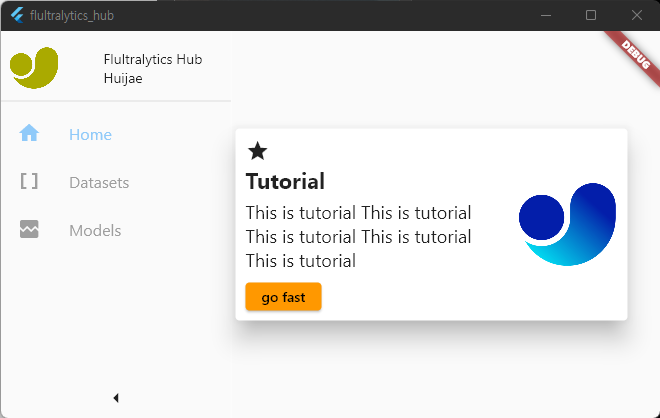This screenshot has height=418, width=660.
Task: Click the Tutorial card heading
Action: [x=285, y=181]
